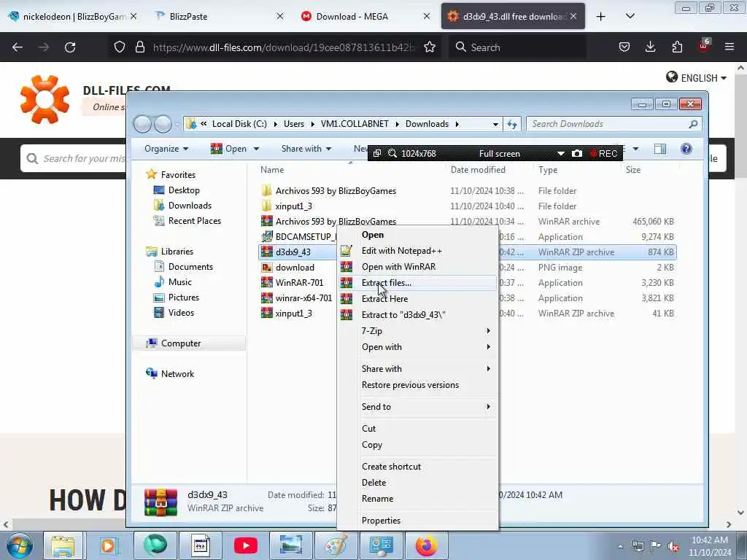The image size is (747, 560).
Task: Open Documents library in sidebar
Action: pyautogui.click(x=190, y=267)
